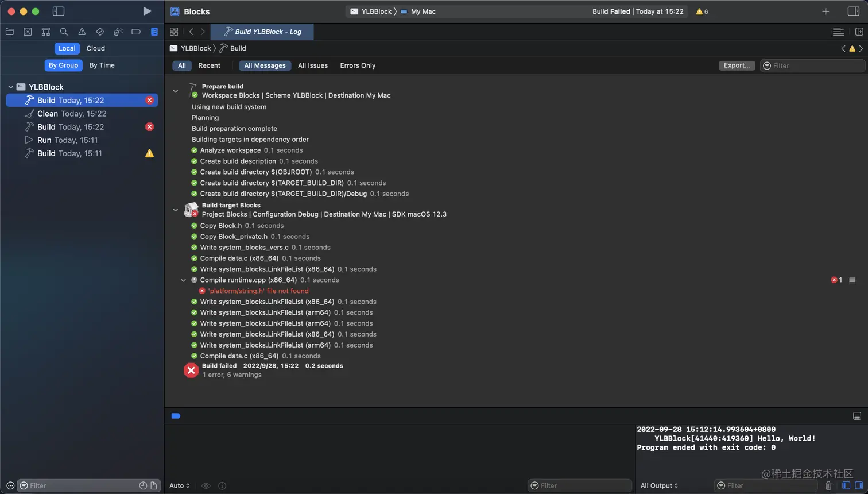This screenshot has width=868, height=494.
Task: Open the Project navigator folder icon
Action: (x=10, y=32)
